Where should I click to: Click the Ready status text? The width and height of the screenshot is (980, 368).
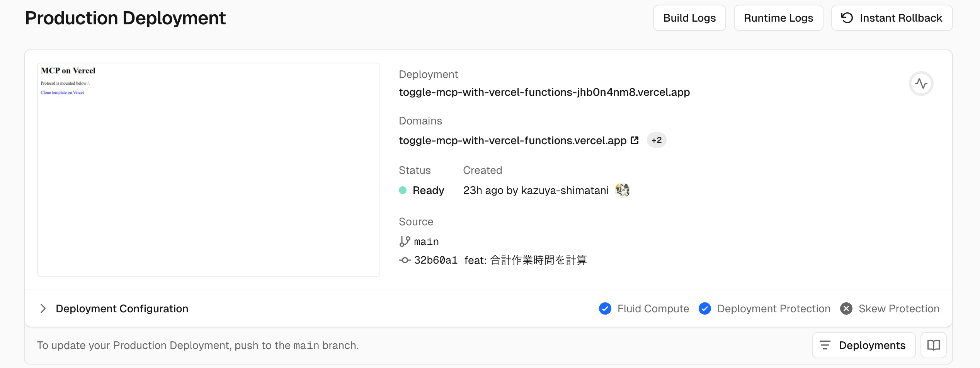[428, 190]
